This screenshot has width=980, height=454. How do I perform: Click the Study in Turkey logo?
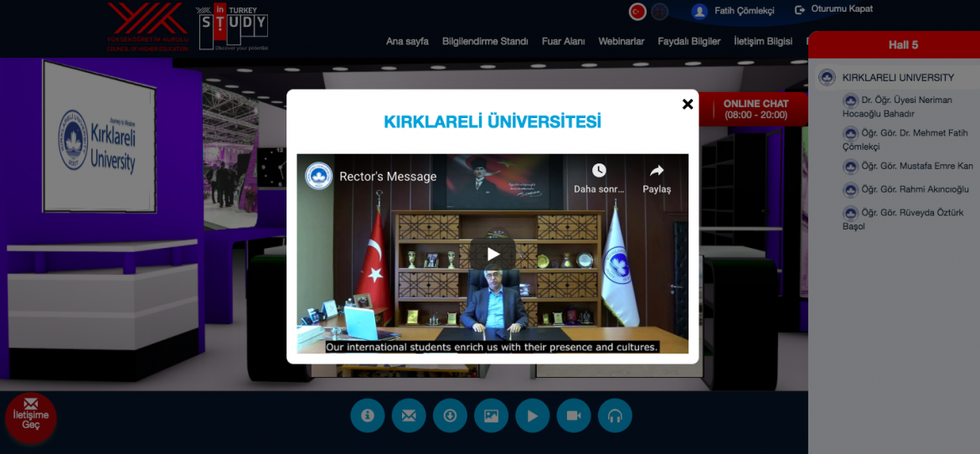pos(233,28)
